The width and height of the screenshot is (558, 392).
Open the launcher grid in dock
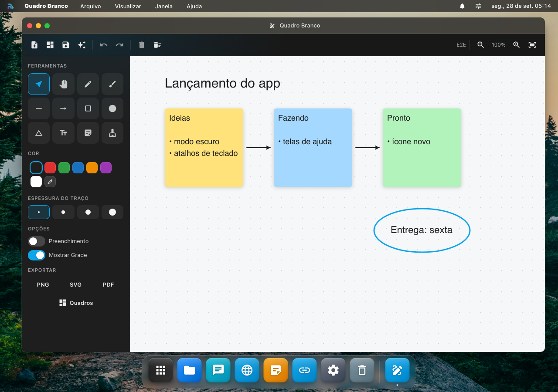(x=161, y=370)
